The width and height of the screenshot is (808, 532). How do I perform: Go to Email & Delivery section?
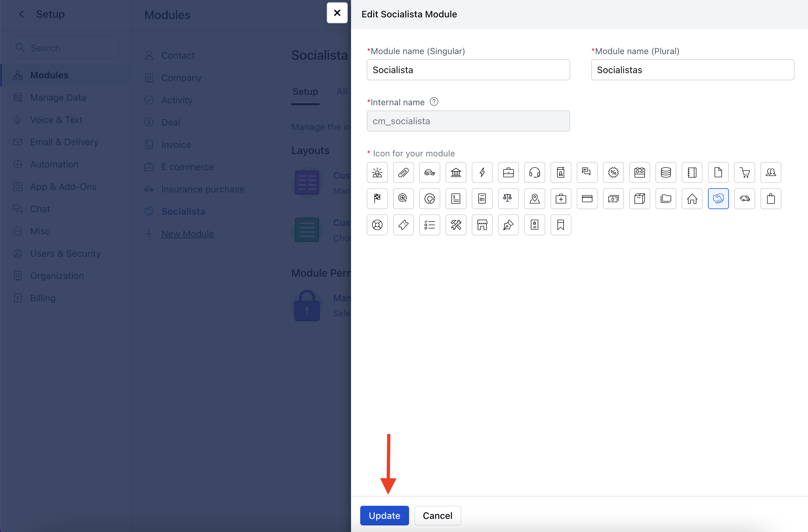tap(65, 142)
